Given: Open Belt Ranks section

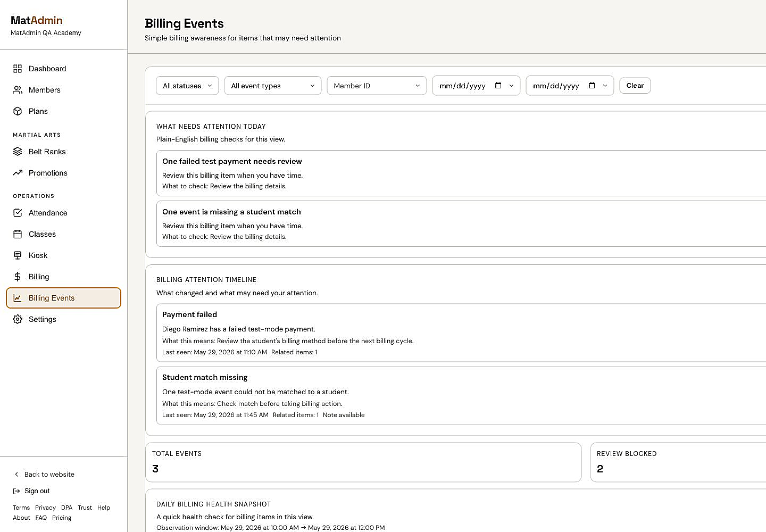Looking at the screenshot, I should coord(64,152).
